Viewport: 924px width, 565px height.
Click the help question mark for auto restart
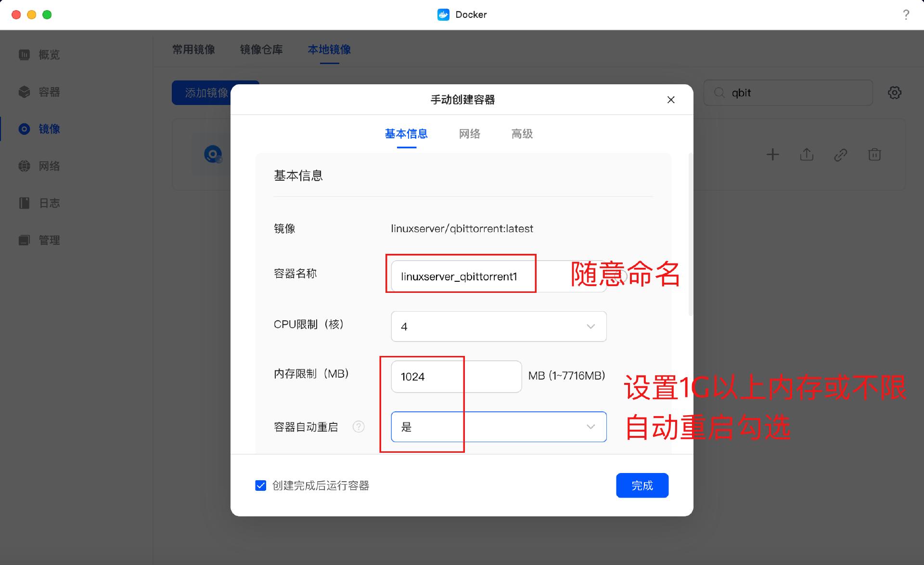click(359, 427)
